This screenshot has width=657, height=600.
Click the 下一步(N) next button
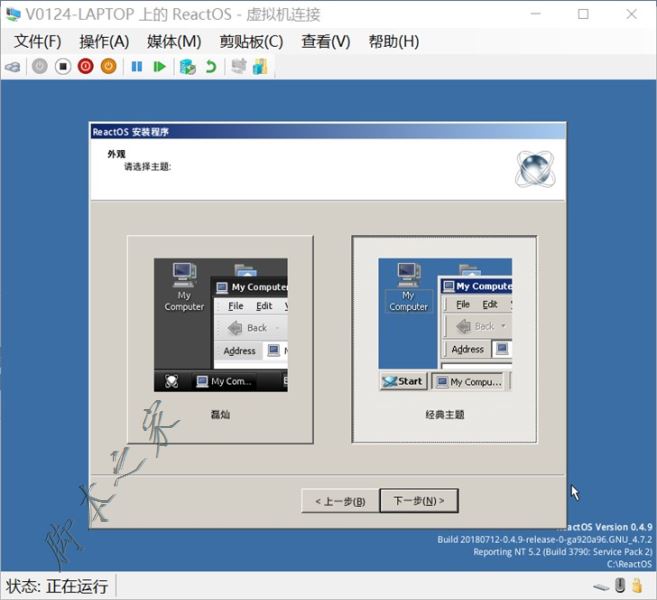418,501
